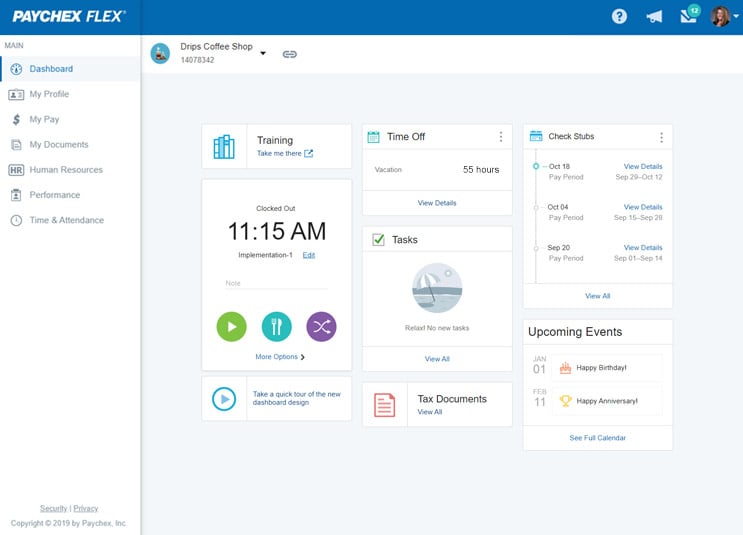
Task: Click the Tasks green checkmark icon
Action: pos(378,239)
